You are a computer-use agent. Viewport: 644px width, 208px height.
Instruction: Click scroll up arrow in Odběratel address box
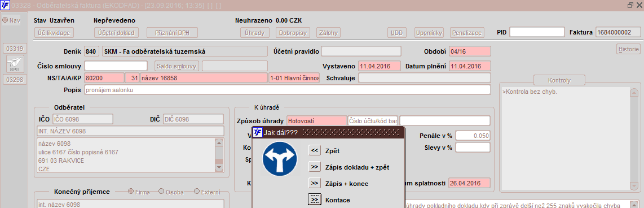[x=219, y=142]
